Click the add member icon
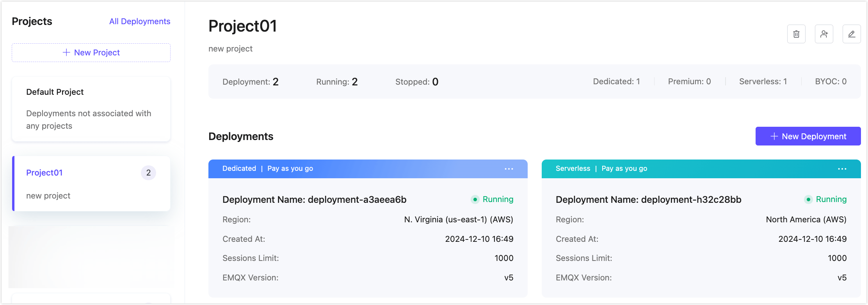868x305 pixels. coord(824,34)
